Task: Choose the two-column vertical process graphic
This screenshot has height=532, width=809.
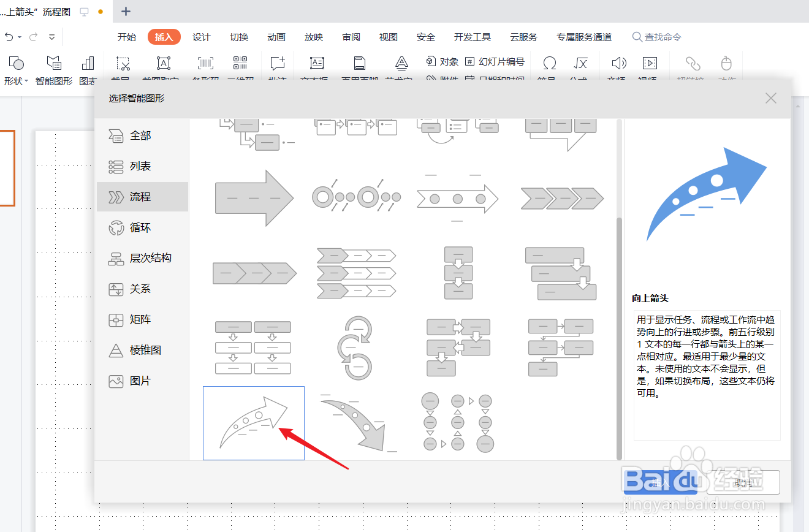Action: coord(253,348)
